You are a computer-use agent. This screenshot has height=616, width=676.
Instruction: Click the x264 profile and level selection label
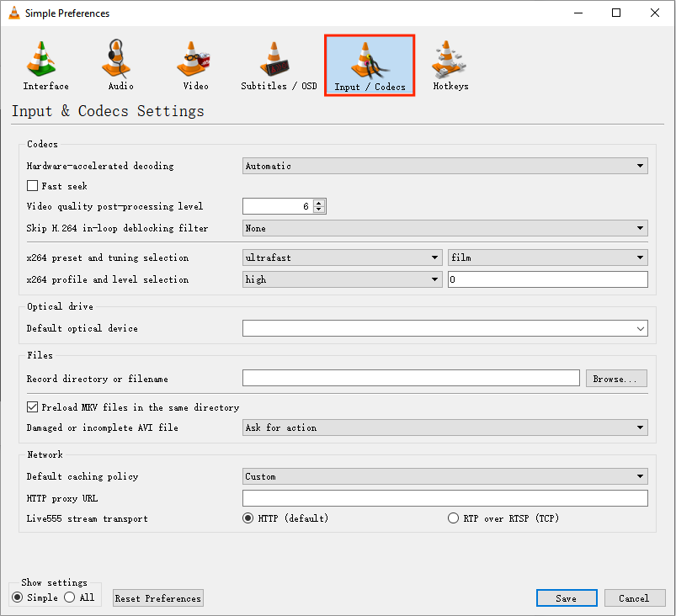coord(108,279)
